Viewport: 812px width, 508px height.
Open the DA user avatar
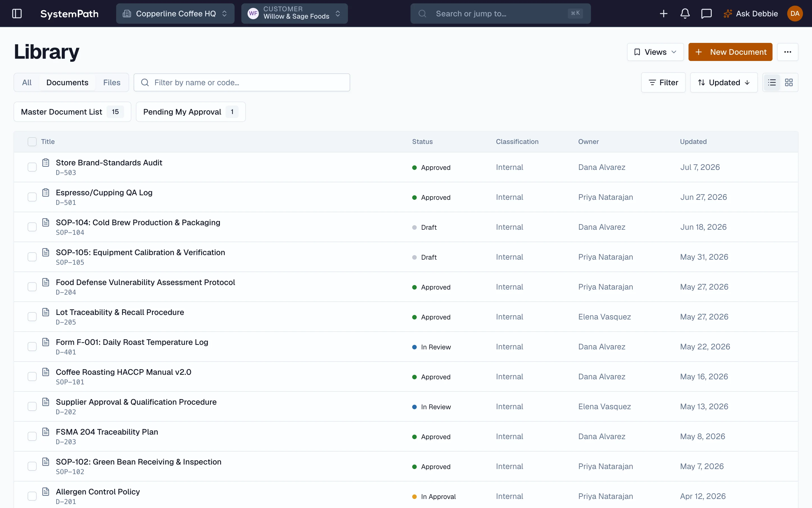[x=795, y=14]
